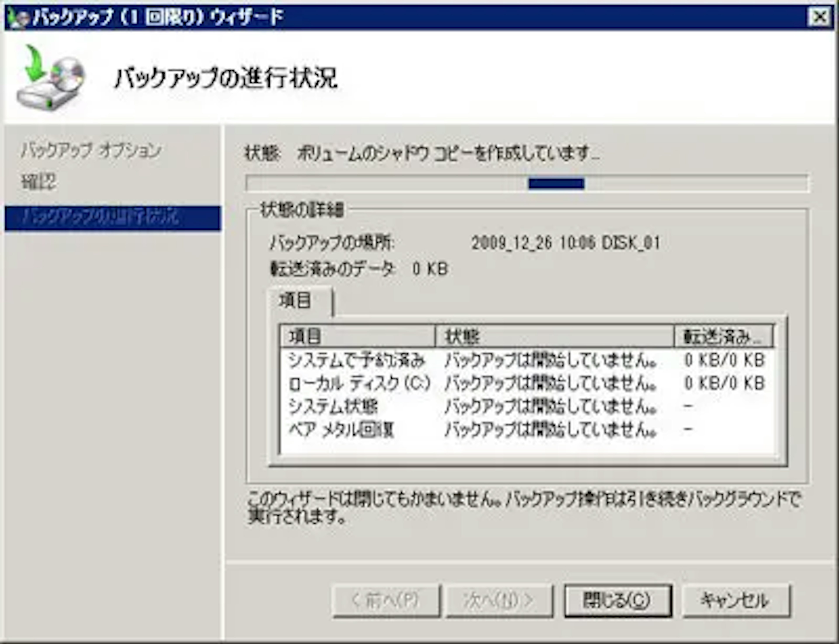Screen dimensions: 839x644
Task: Click the disabled 前へ(P) button
Action: (386, 600)
